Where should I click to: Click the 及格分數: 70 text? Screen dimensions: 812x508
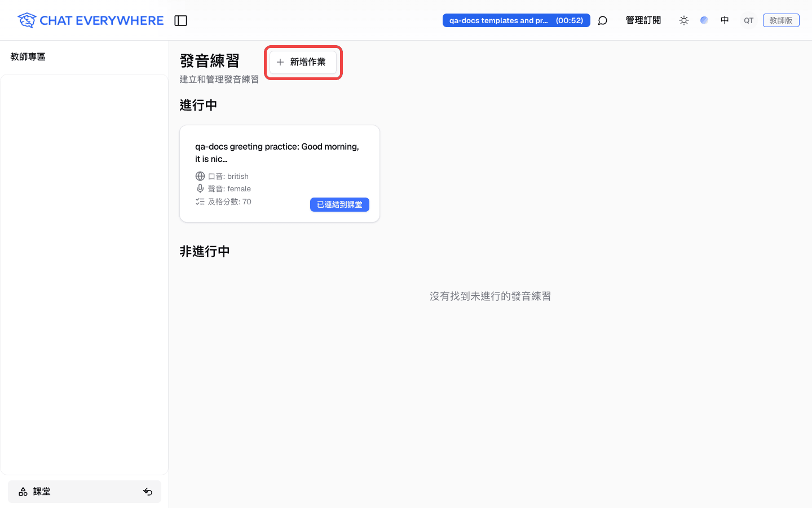[230, 202]
